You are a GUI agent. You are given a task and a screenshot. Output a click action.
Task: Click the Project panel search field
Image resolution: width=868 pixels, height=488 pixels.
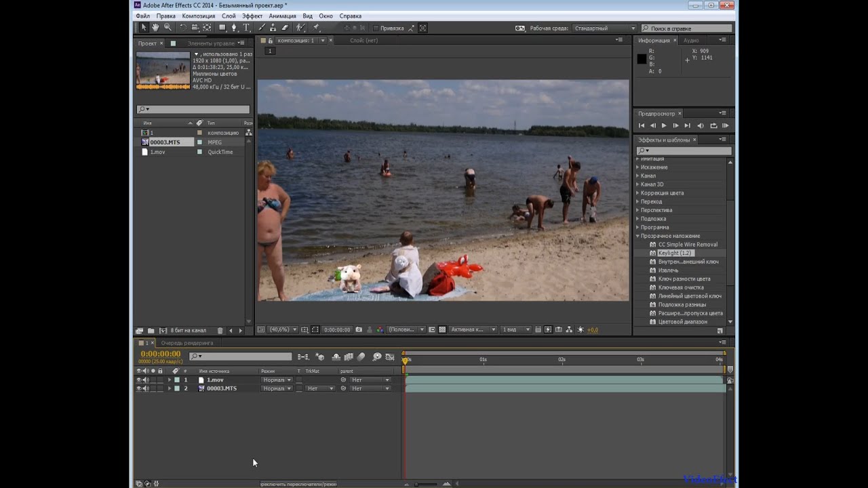pyautogui.click(x=193, y=109)
